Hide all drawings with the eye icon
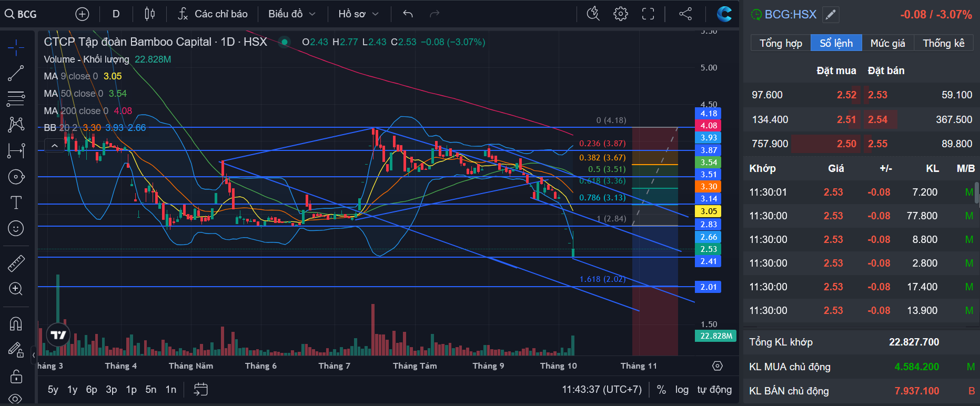The width and height of the screenshot is (980, 406). [x=16, y=399]
